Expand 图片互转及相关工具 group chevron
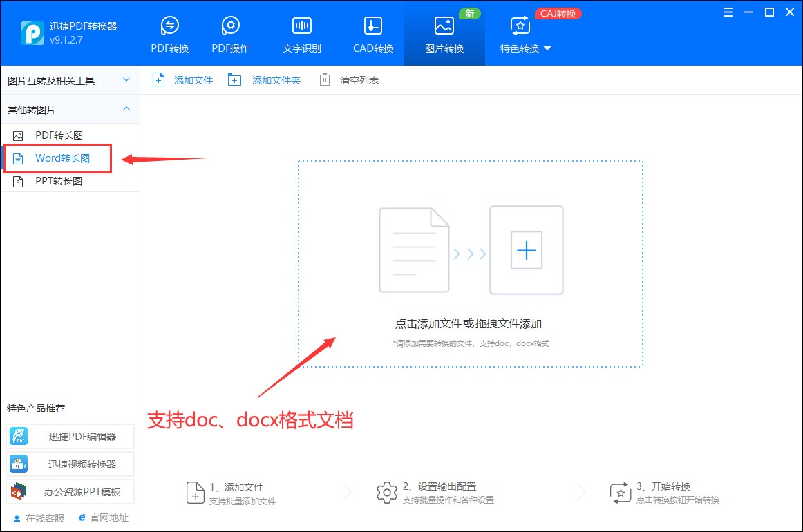Image resolution: width=803 pixels, height=532 pixels. (126, 80)
